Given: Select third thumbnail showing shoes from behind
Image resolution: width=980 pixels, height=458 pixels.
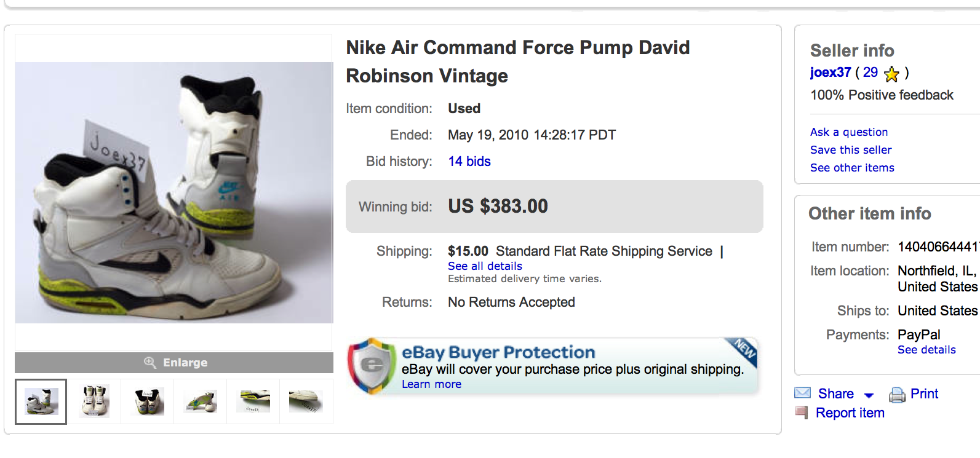Looking at the screenshot, I should (147, 401).
